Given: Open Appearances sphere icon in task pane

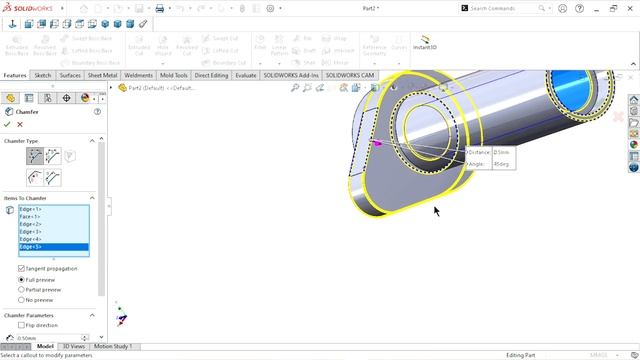Looking at the screenshot, I should (633, 144).
